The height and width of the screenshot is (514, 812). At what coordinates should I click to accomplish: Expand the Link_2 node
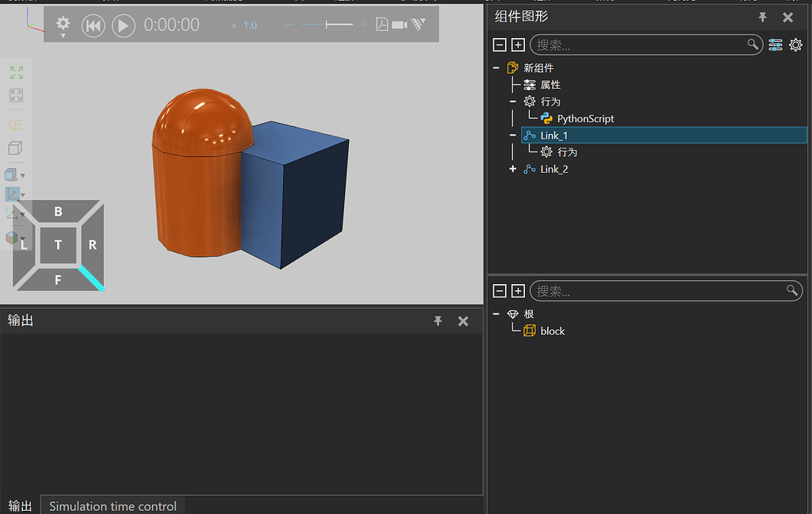[512, 169]
